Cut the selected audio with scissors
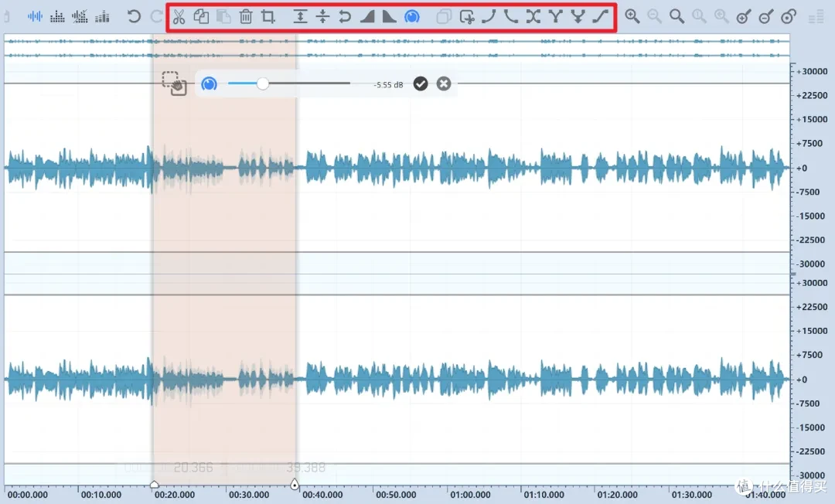 (179, 17)
